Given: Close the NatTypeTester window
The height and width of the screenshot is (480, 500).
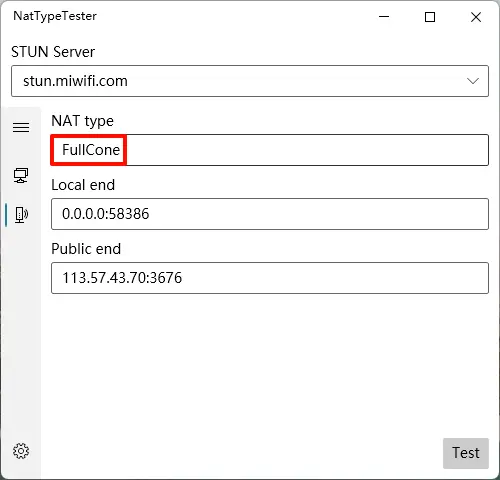Looking at the screenshot, I should pos(476,17).
